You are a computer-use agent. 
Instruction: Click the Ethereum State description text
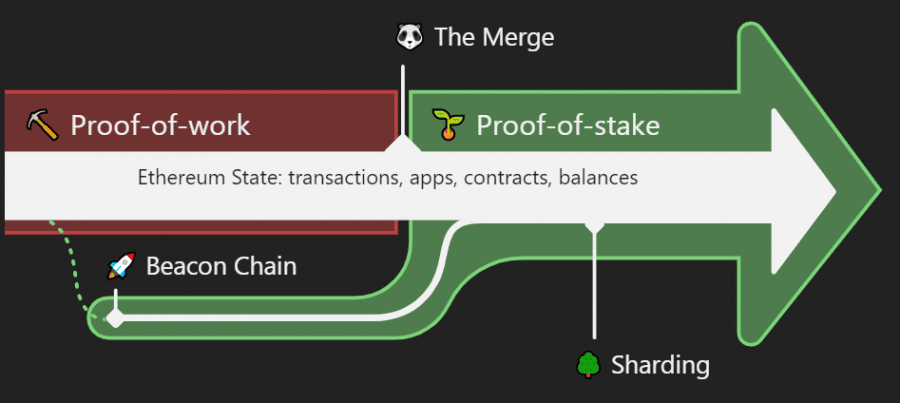point(388,177)
